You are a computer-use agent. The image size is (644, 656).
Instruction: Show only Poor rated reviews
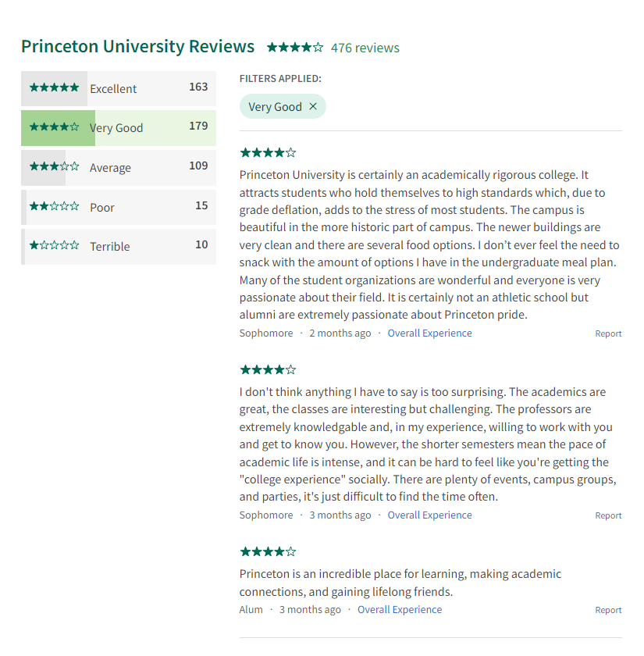pos(119,207)
